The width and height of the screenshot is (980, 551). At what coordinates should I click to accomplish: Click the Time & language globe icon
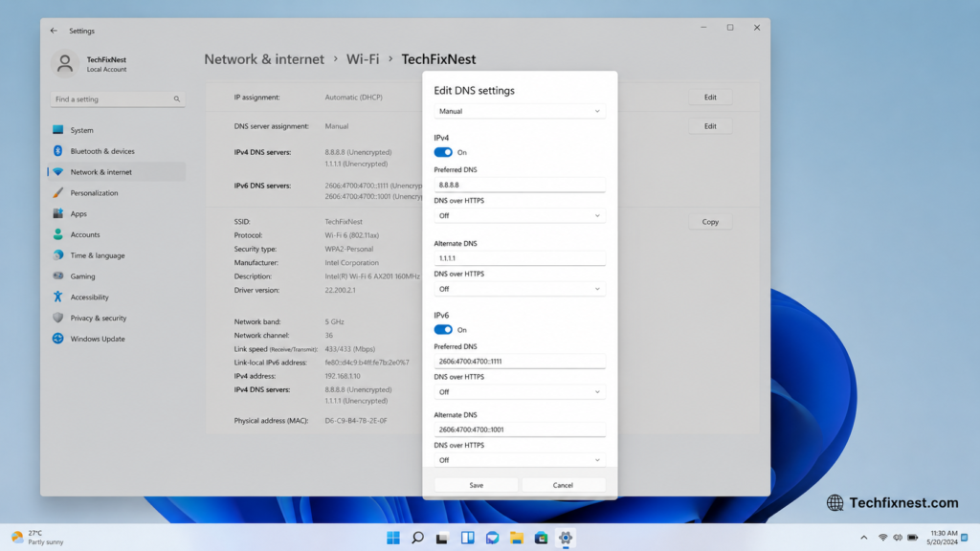(x=58, y=254)
